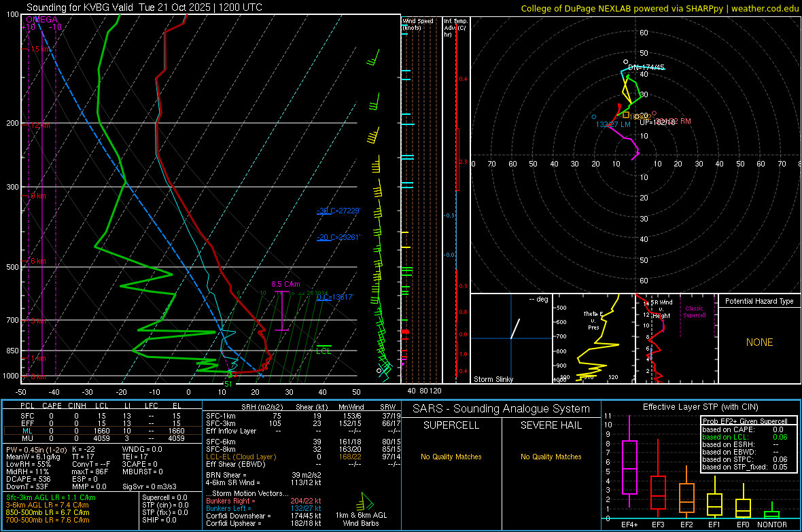Click the SFC-6km shear row
The height and width of the screenshot is (532, 802).
[303, 442]
